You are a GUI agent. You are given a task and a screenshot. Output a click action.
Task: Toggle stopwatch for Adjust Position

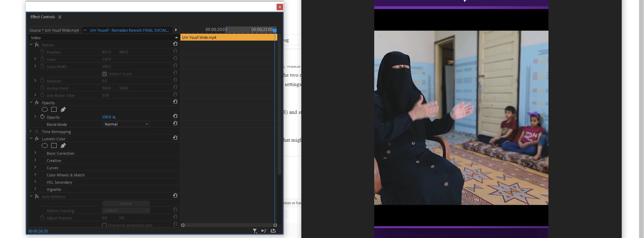click(x=43, y=217)
